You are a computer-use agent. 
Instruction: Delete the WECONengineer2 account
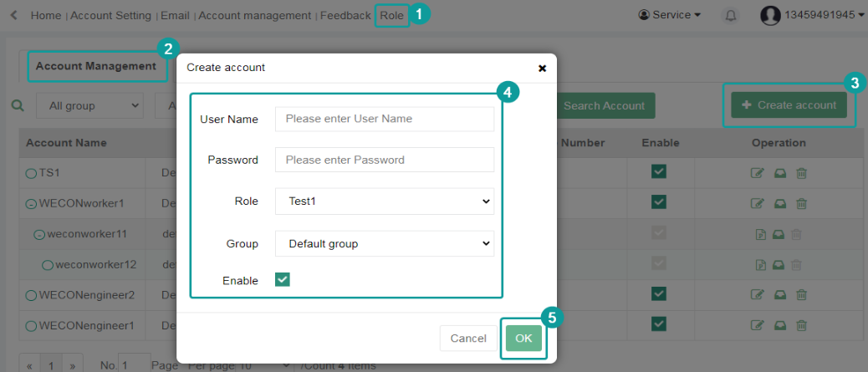point(801,295)
